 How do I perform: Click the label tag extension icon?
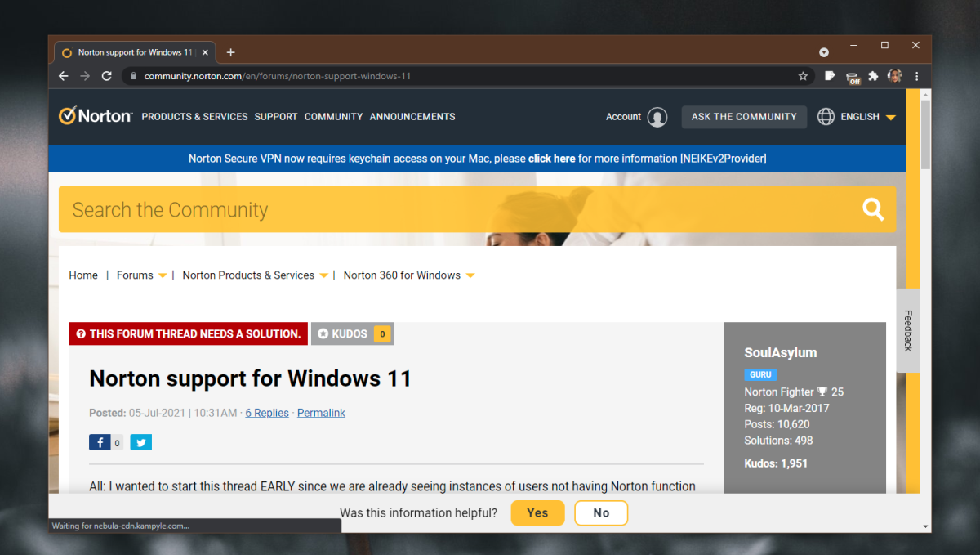[x=830, y=76]
